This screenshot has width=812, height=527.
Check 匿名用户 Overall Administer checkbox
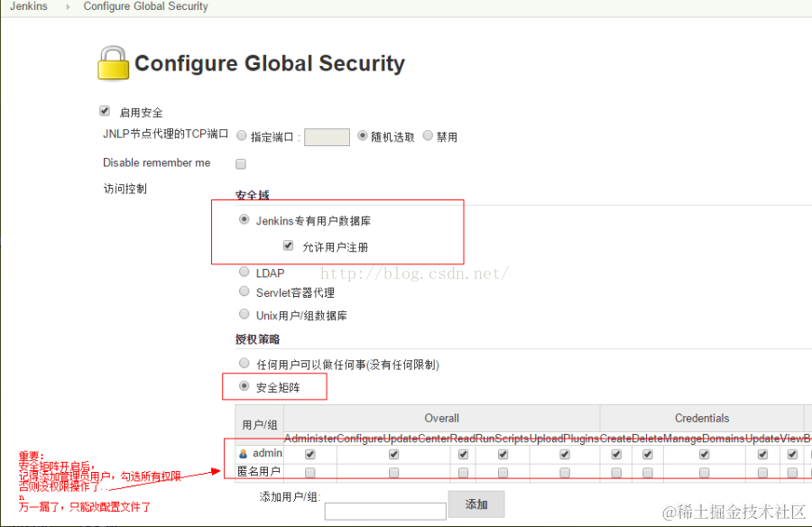[x=310, y=473]
